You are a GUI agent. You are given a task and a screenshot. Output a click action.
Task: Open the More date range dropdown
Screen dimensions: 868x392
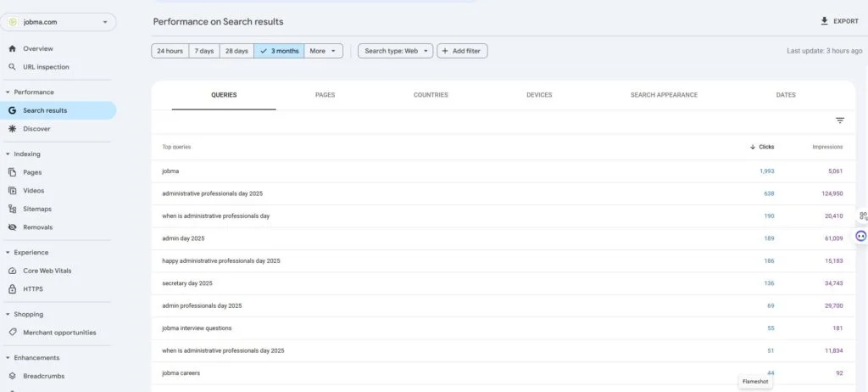click(323, 51)
